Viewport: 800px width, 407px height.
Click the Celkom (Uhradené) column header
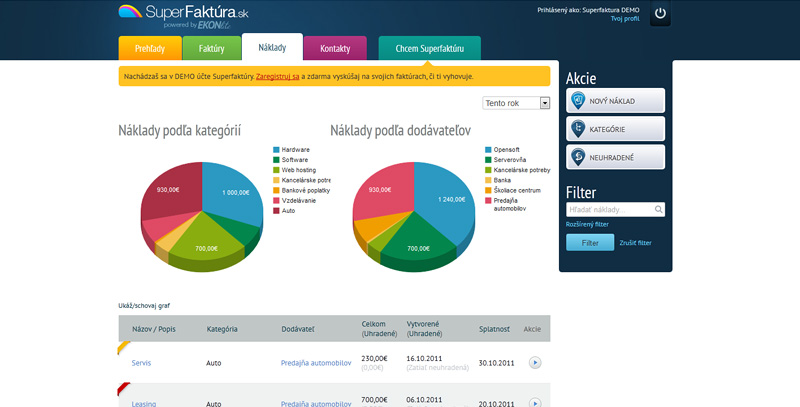pos(379,329)
